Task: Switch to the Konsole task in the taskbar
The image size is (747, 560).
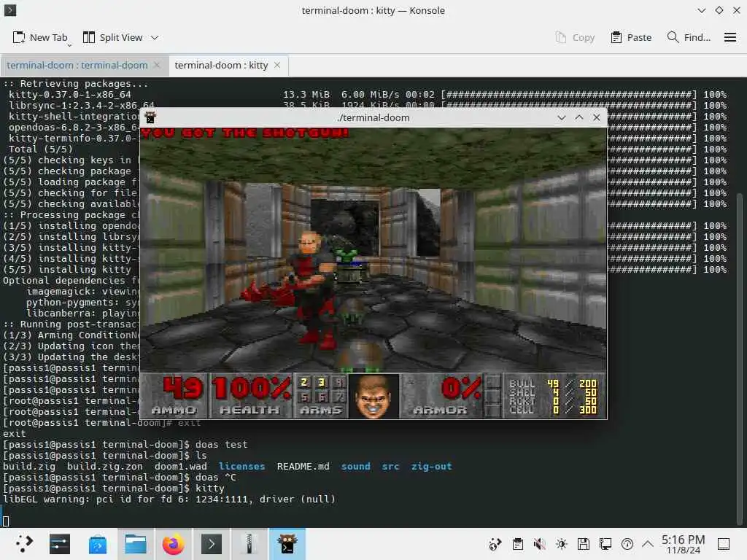Action: point(211,544)
